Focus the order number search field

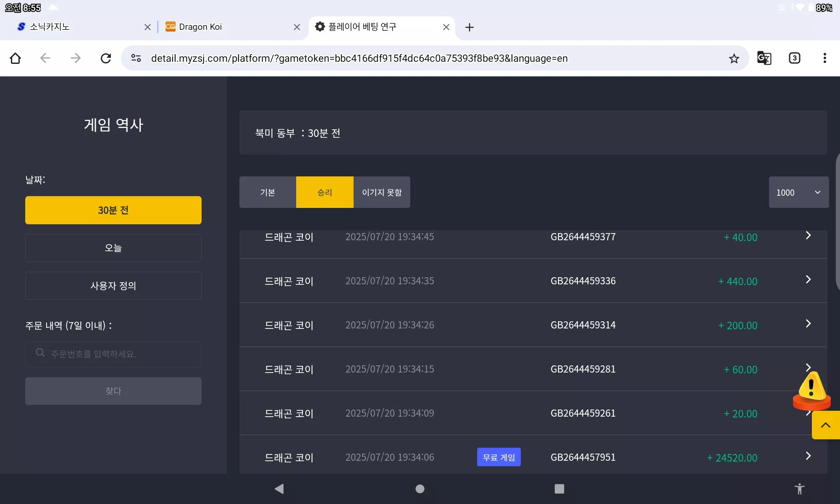(x=113, y=354)
